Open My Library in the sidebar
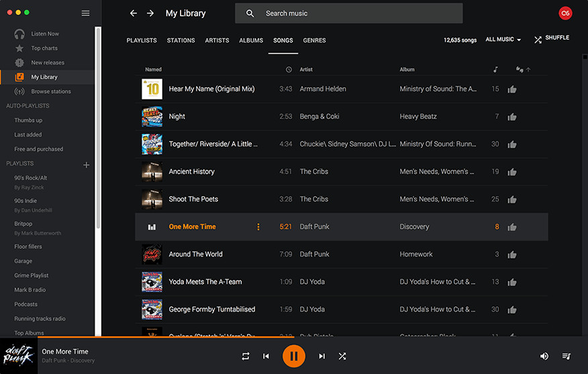 pyautogui.click(x=48, y=77)
